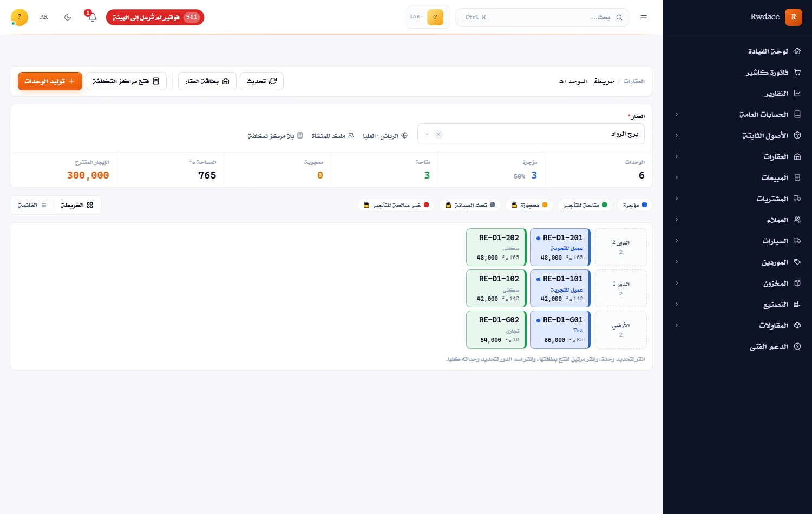Expand المبيعات sidebar section
Viewport: 812px width, 514px height.
click(737, 178)
